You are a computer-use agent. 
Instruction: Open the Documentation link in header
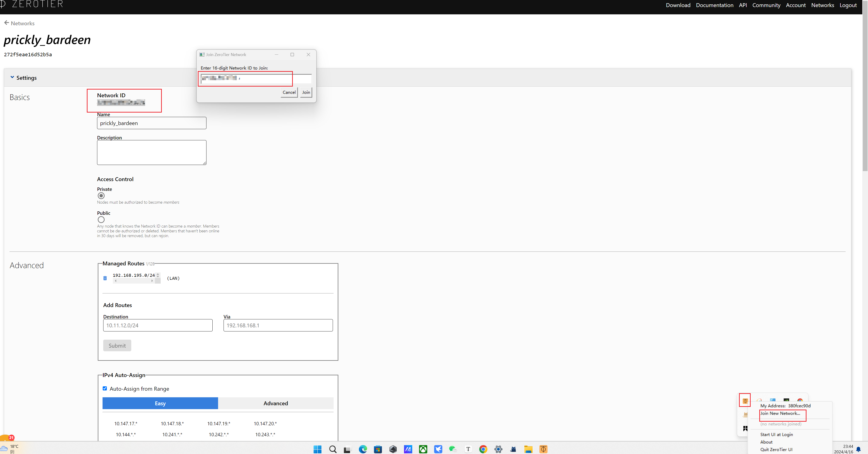714,5
